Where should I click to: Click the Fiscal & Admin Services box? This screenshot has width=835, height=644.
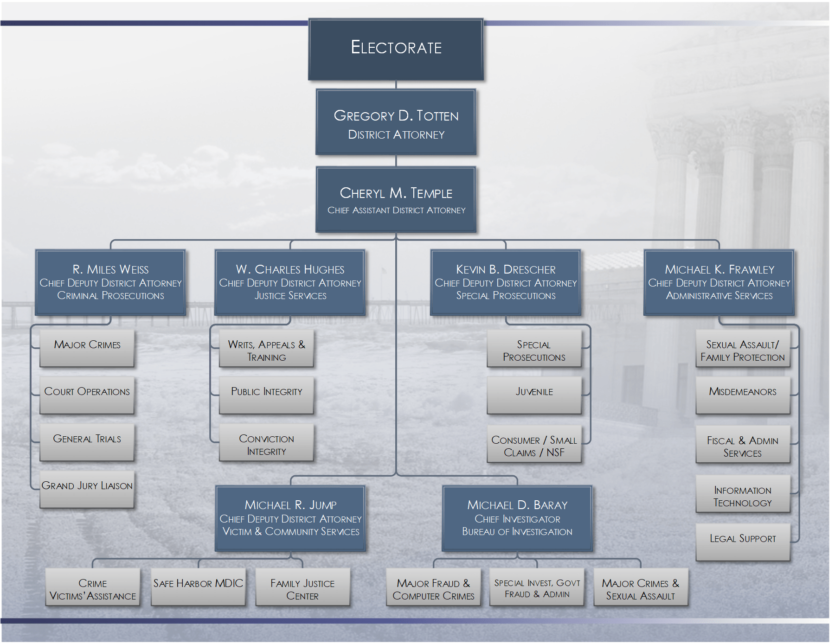click(743, 444)
